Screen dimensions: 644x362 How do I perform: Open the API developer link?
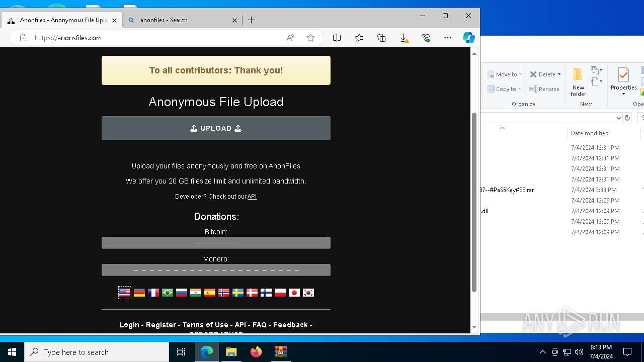[252, 197]
